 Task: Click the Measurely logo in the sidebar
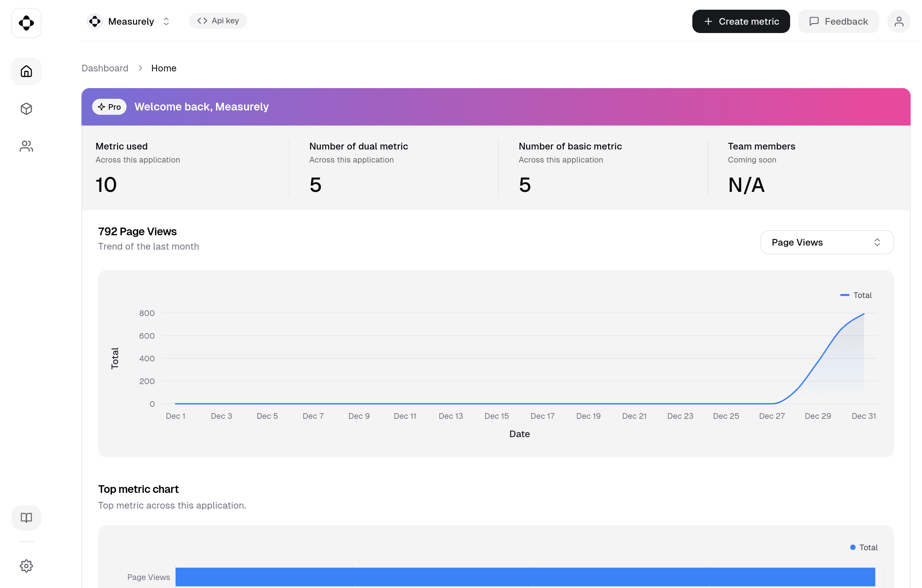(26, 23)
